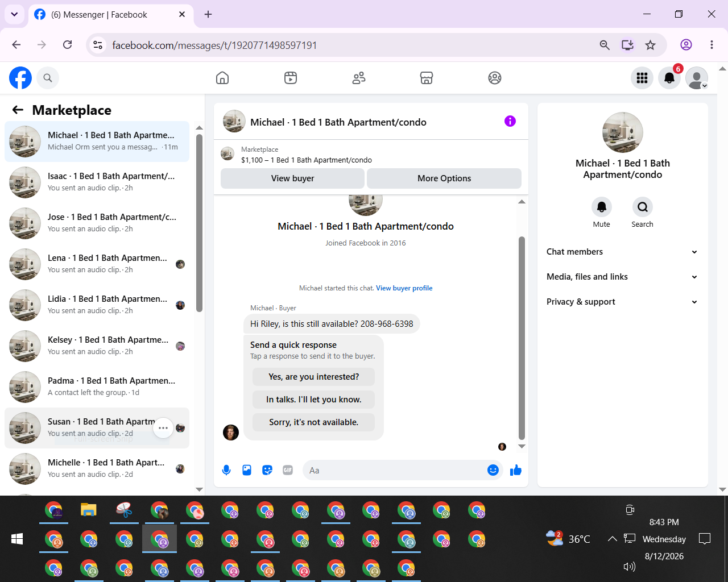The image size is (728, 582).
Task: Click the More Options button
Action: [444, 178]
